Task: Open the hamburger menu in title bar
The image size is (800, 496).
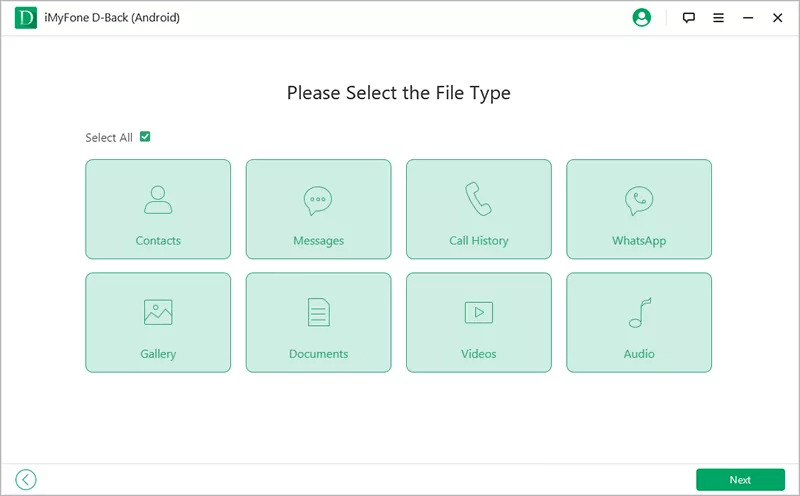Action: [718, 18]
